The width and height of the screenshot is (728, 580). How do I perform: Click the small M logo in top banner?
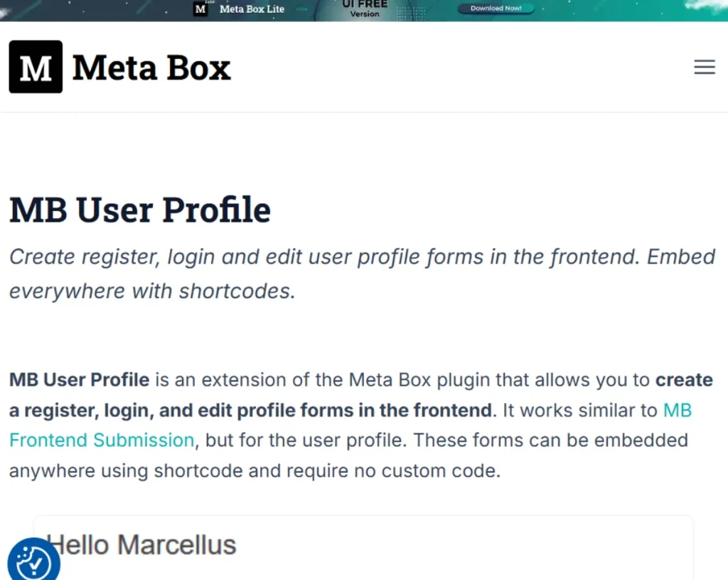click(200, 9)
